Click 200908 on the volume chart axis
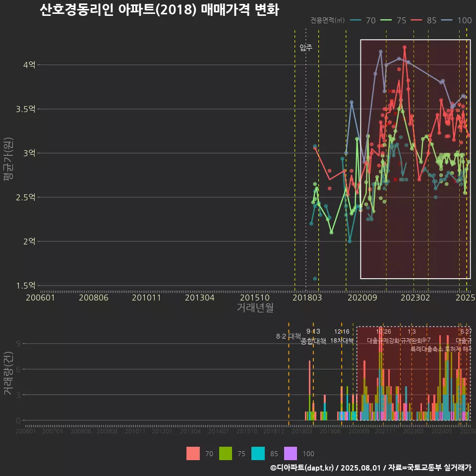Viewport: 476px width, 476px height. click(x=107, y=431)
